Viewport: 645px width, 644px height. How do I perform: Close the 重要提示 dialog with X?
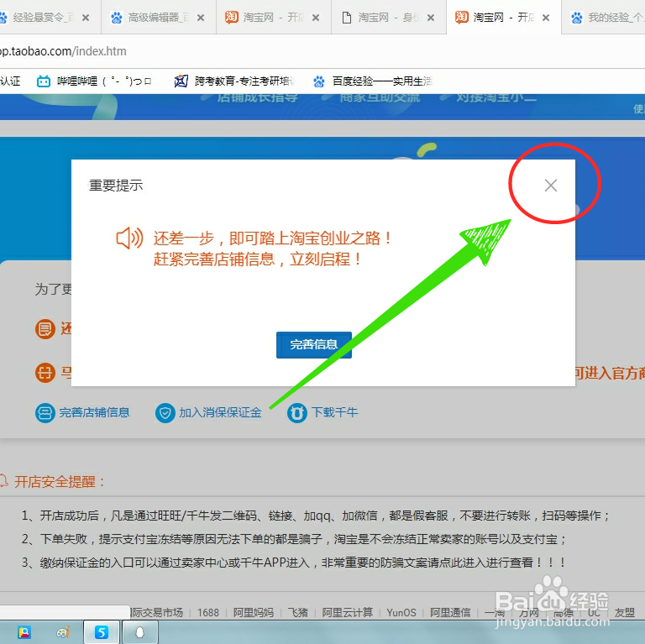[550, 185]
